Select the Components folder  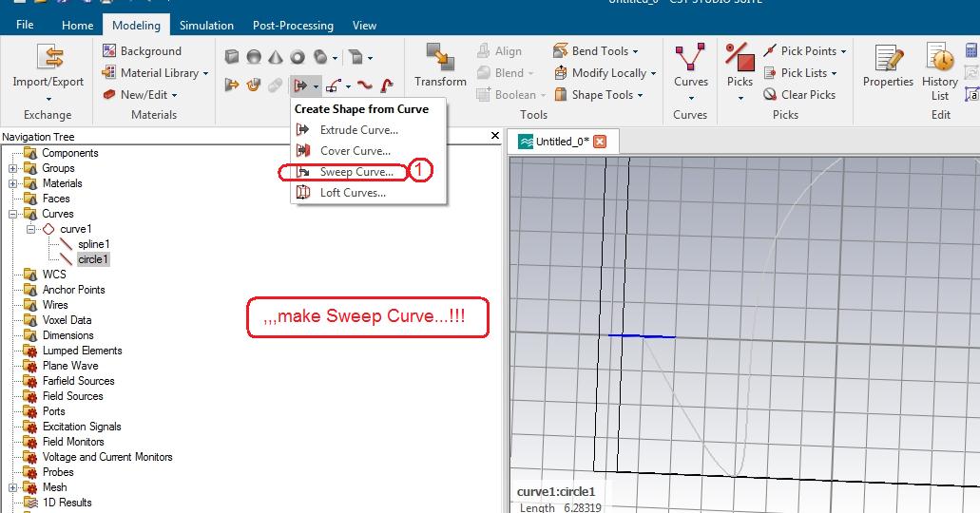70,153
